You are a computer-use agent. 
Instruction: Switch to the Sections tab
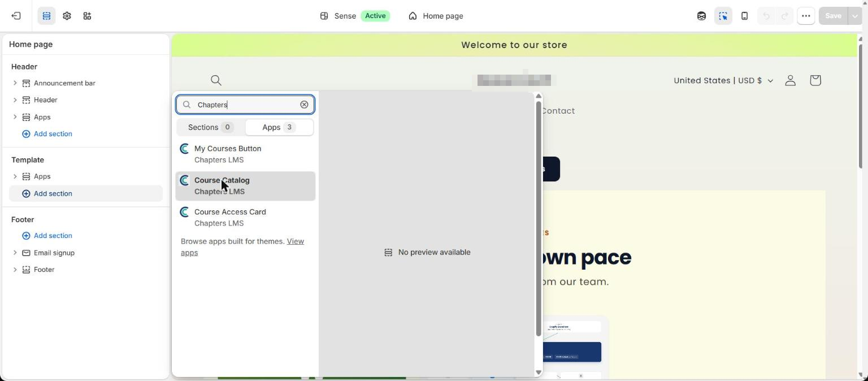211,127
